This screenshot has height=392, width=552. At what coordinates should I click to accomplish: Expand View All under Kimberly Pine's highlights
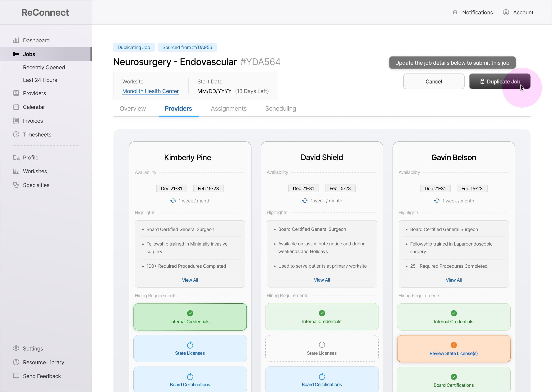pyautogui.click(x=190, y=280)
